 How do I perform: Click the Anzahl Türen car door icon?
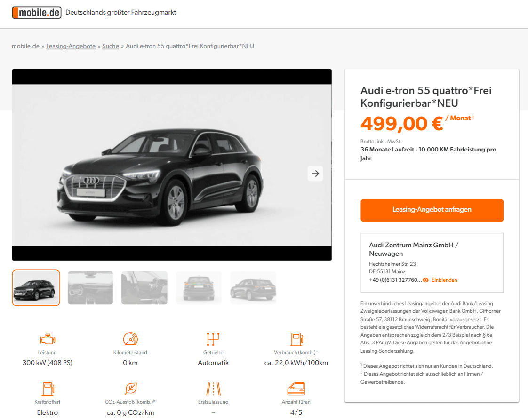click(296, 388)
